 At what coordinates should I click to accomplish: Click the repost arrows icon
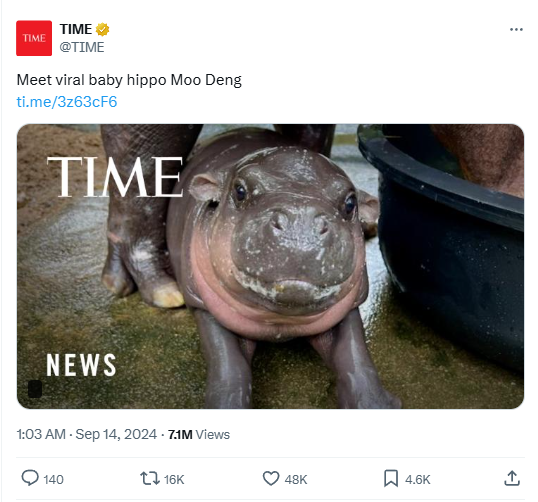(x=150, y=478)
